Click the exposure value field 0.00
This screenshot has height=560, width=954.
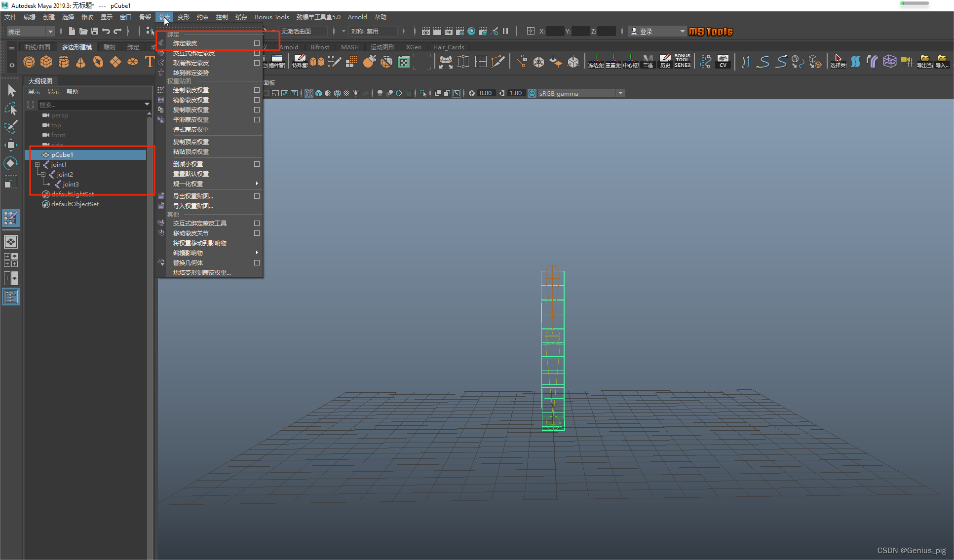coord(486,93)
